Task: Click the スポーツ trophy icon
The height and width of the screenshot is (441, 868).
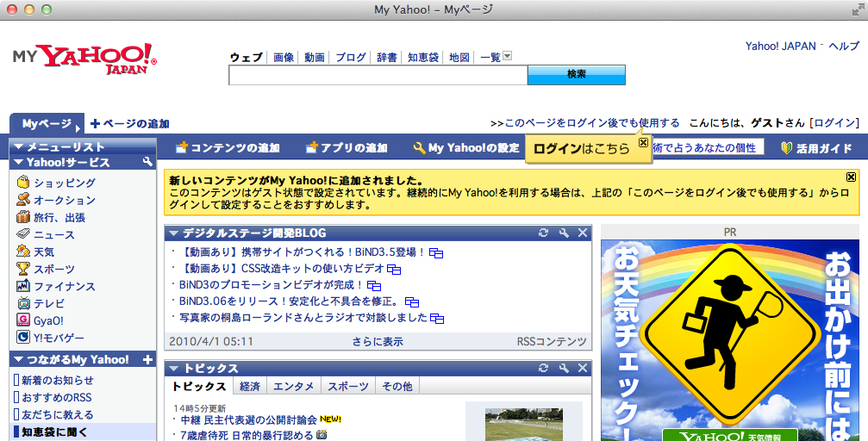Action: (x=23, y=269)
